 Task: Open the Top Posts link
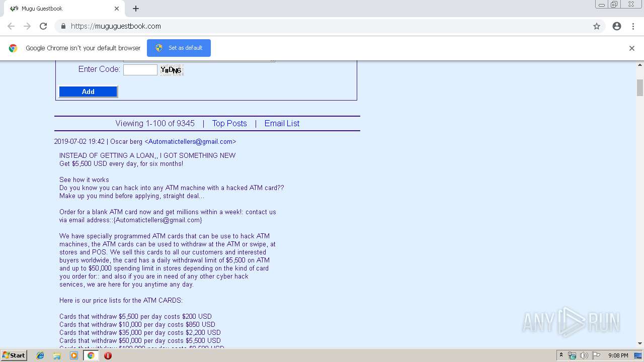click(x=229, y=123)
